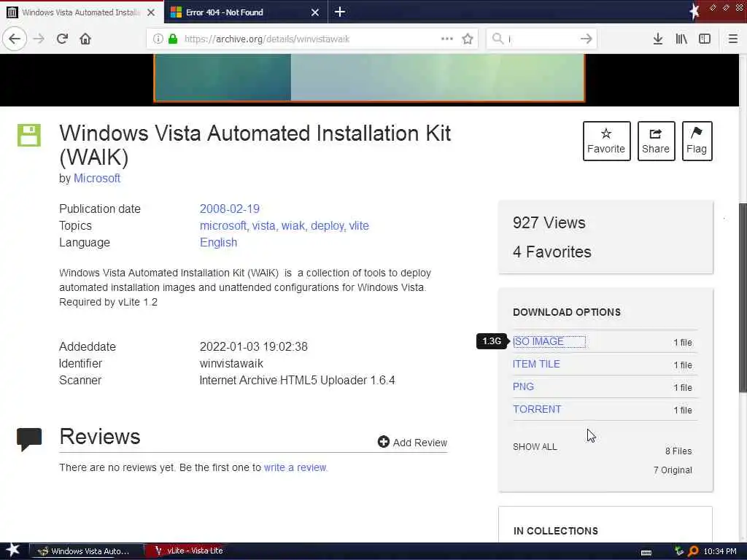Click the Add Review button
The height and width of the screenshot is (560, 747).
coord(413,443)
